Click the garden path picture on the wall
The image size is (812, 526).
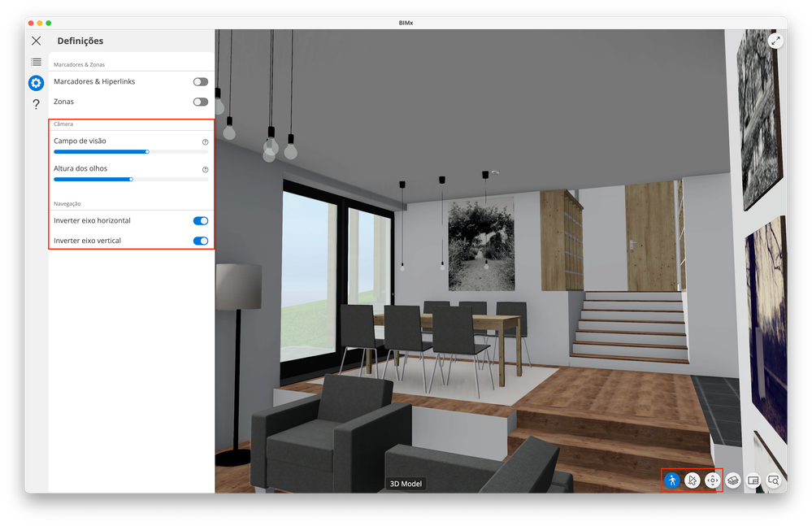[x=482, y=243]
